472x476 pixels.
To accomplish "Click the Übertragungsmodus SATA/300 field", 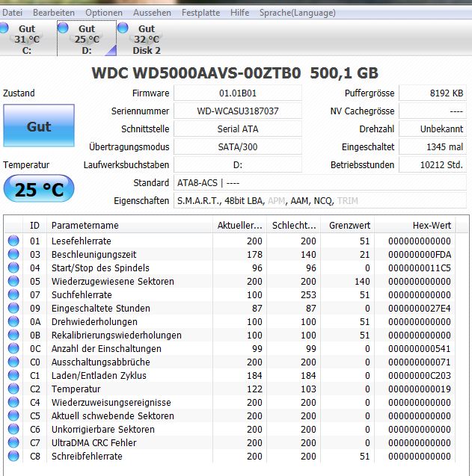I will 238,147.
